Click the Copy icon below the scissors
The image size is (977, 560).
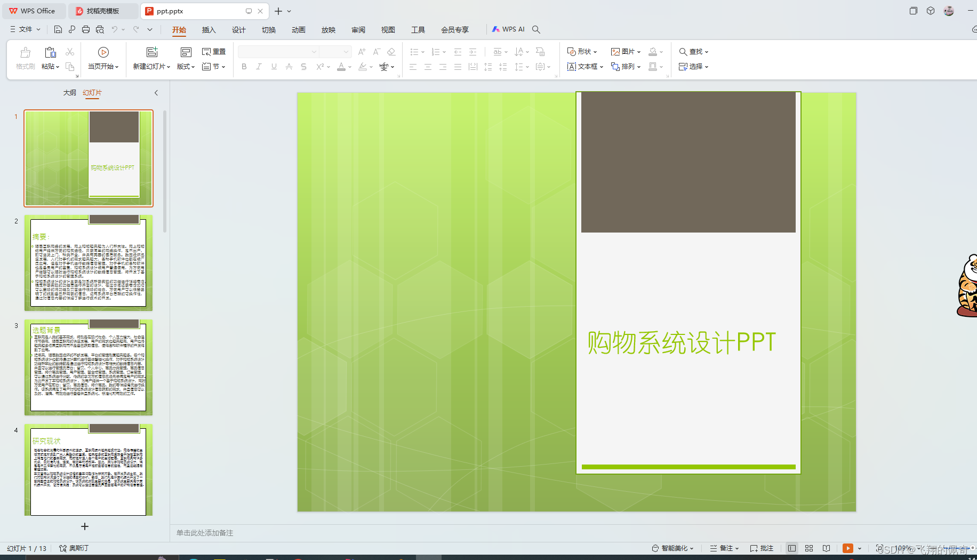[70, 67]
